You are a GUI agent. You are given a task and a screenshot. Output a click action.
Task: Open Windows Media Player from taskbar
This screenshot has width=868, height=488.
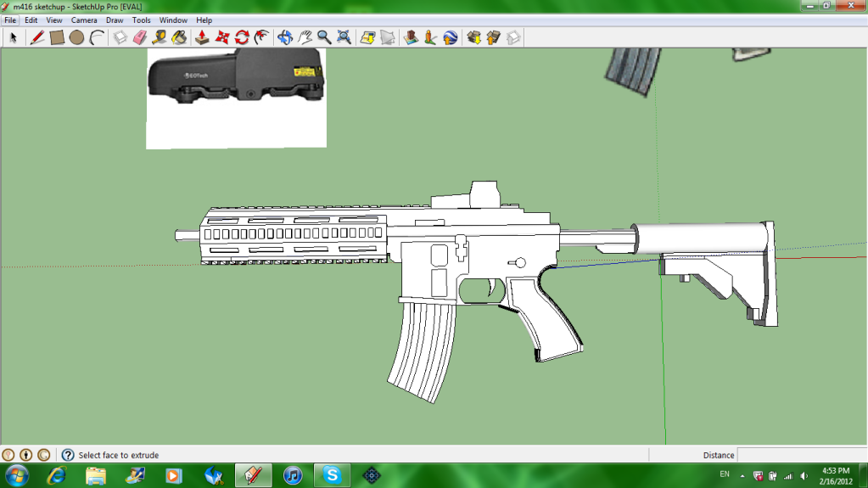174,475
